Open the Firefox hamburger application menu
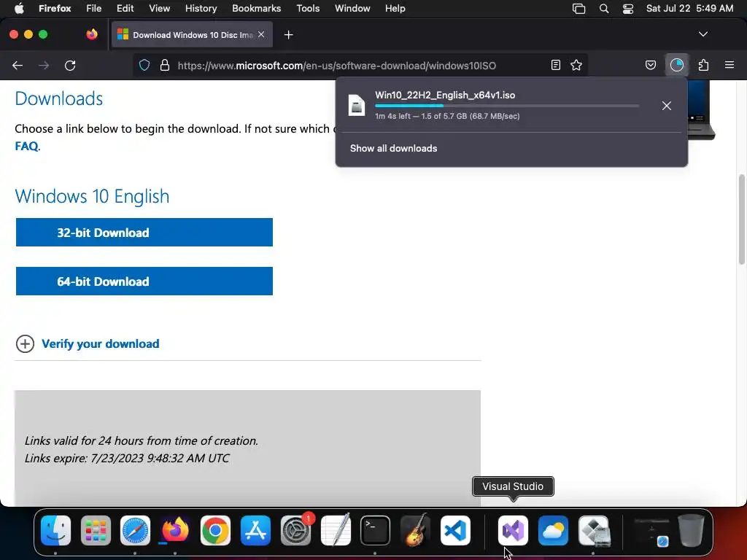The height and width of the screenshot is (560, 747). (x=729, y=65)
